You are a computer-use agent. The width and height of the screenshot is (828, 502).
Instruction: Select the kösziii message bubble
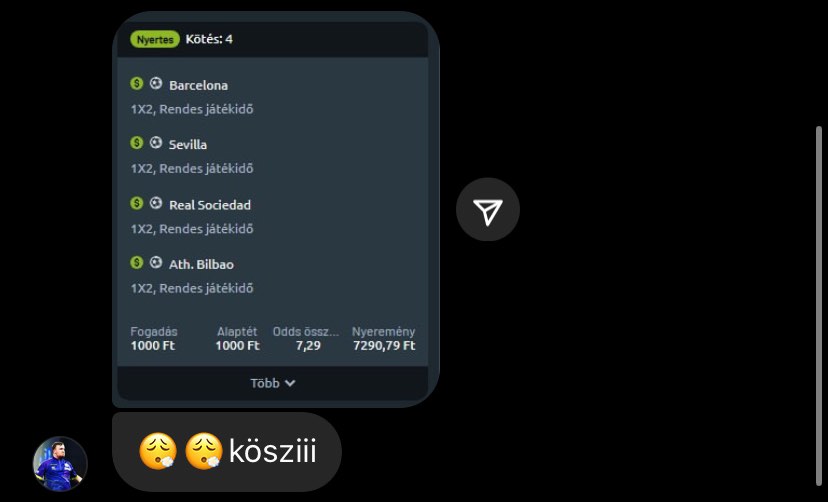click(x=227, y=452)
